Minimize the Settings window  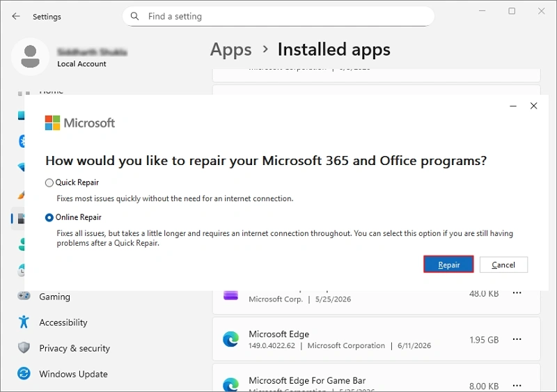click(482, 11)
